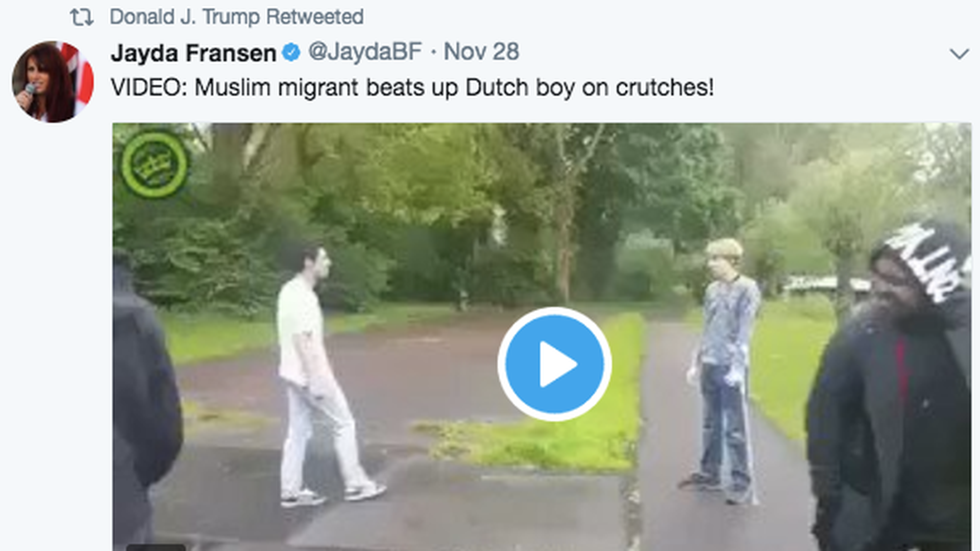Click the grass strip between the paths
This screenshot has width=980, height=551.
561,408
